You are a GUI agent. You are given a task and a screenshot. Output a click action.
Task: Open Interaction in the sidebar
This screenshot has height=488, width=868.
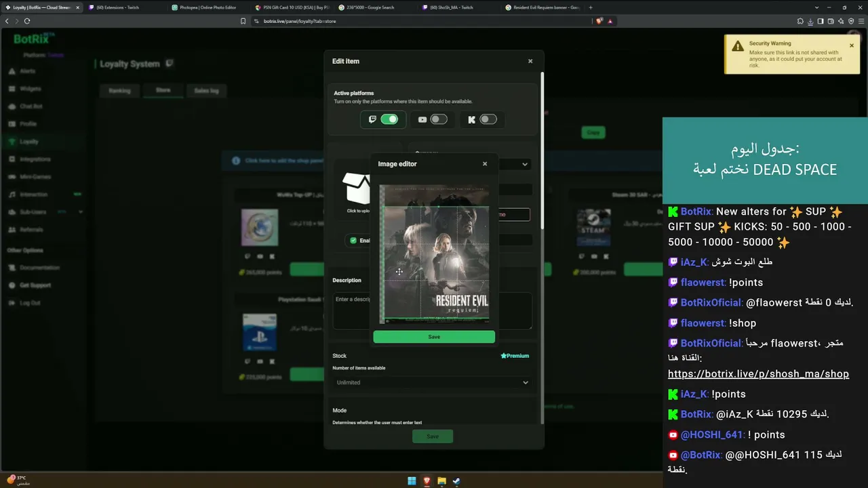(33, 195)
